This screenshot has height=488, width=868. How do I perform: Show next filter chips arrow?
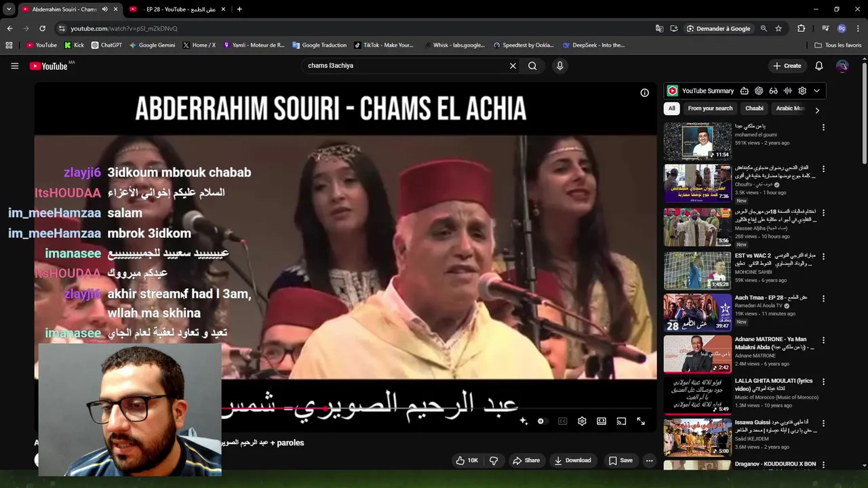tap(817, 110)
